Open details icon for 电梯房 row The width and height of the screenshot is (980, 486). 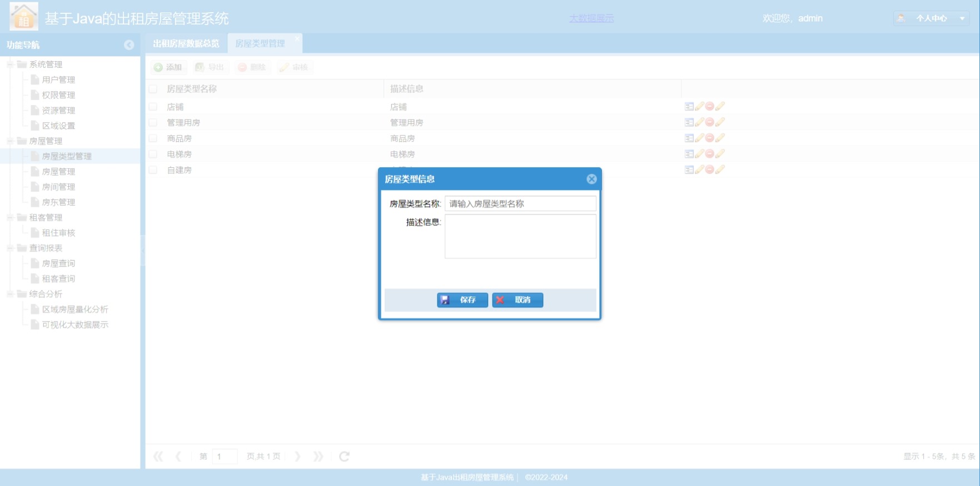coord(689,154)
